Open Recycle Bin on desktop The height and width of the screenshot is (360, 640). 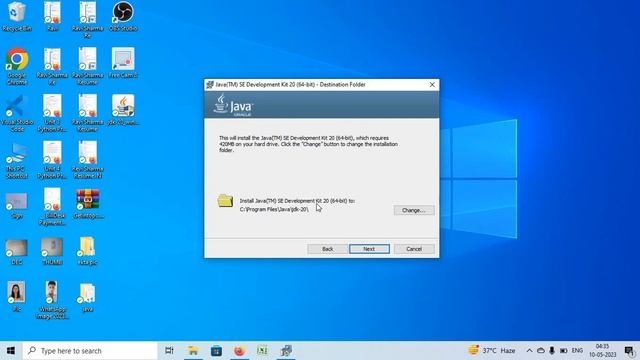click(17, 17)
